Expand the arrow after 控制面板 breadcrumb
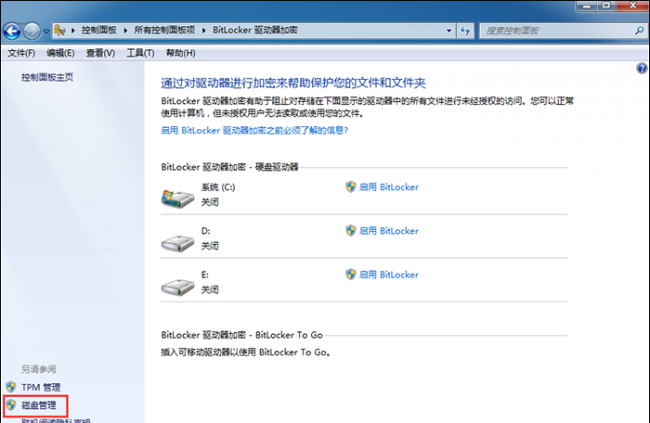This screenshot has height=423, width=650. tap(125, 30)
